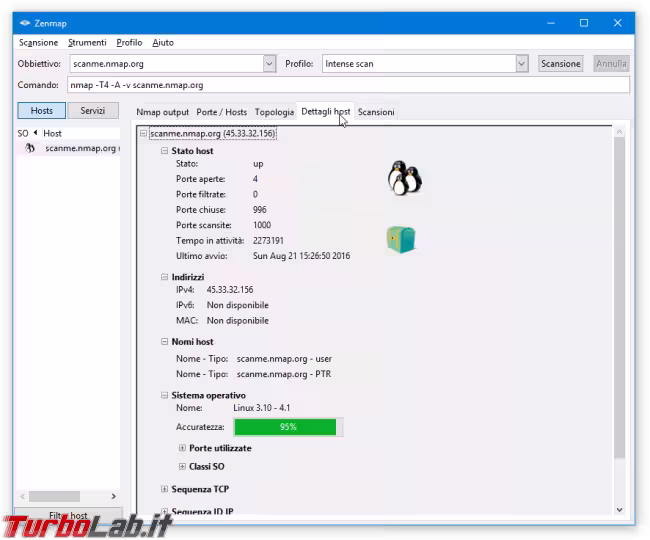Expand the Sequenza TCP section

click(x=164, y=489)
